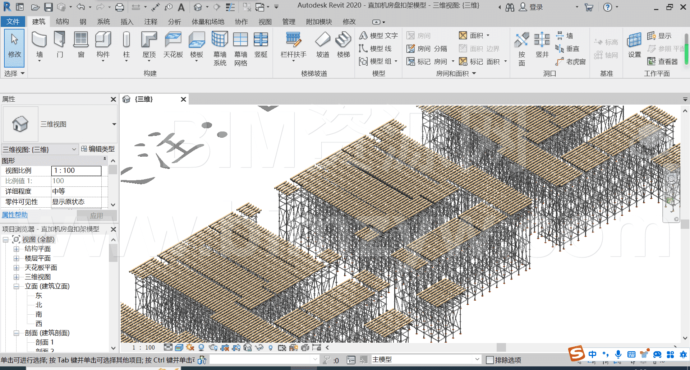This screenshot has width=690, height=370.
Task: Toggle sun path icon in view control bar
Action: [190, 348]
